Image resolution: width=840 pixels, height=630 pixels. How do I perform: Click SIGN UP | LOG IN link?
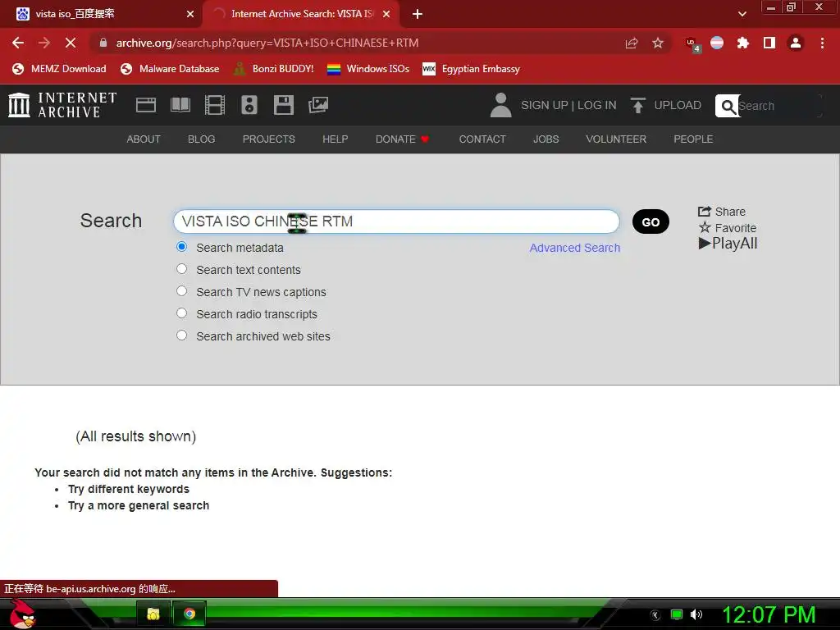[x=569, y=106]
